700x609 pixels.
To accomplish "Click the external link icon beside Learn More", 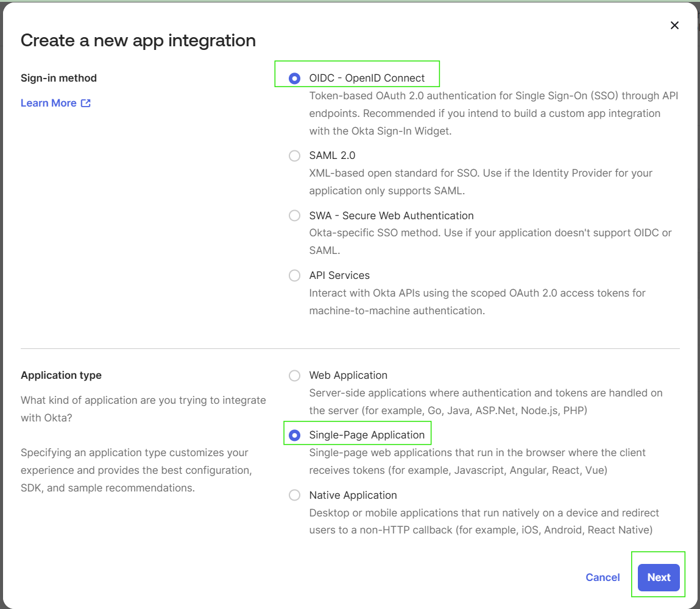I will click(86, 103).
